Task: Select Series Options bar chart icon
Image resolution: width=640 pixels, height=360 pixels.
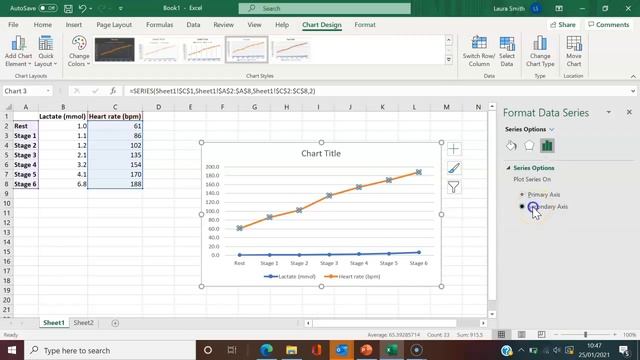Action: (x=547, y=146)
